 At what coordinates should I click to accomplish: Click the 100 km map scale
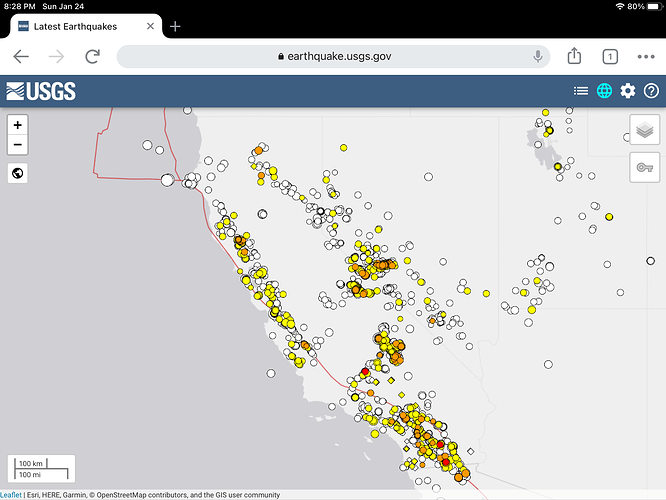tap(31, 463)
